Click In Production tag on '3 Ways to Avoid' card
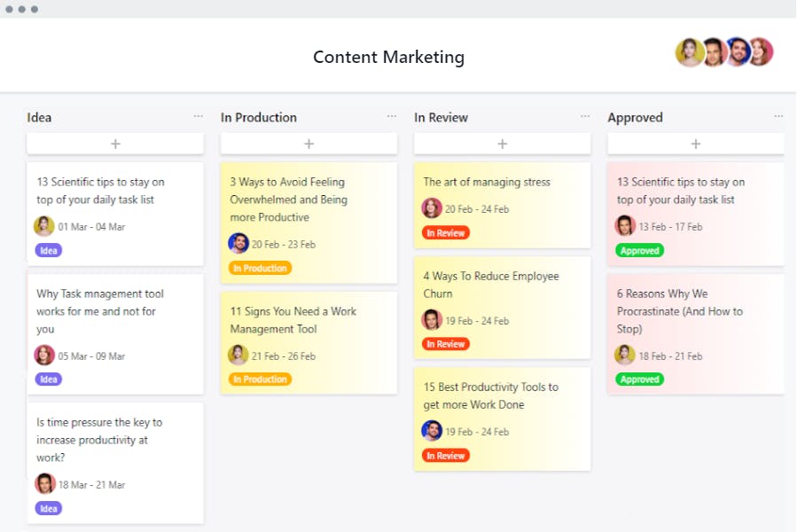This screenshot has width=798, height=532. (x=260, y=268)
